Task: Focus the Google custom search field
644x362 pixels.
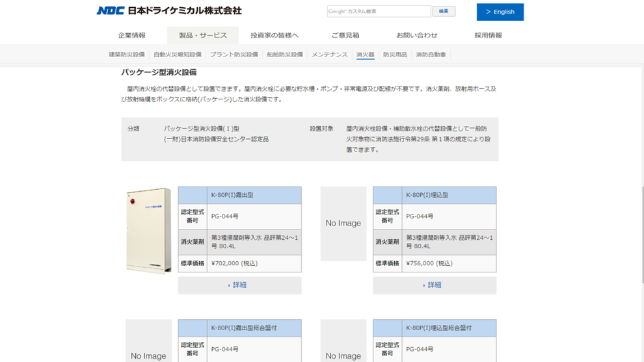Action: (379, 12)
